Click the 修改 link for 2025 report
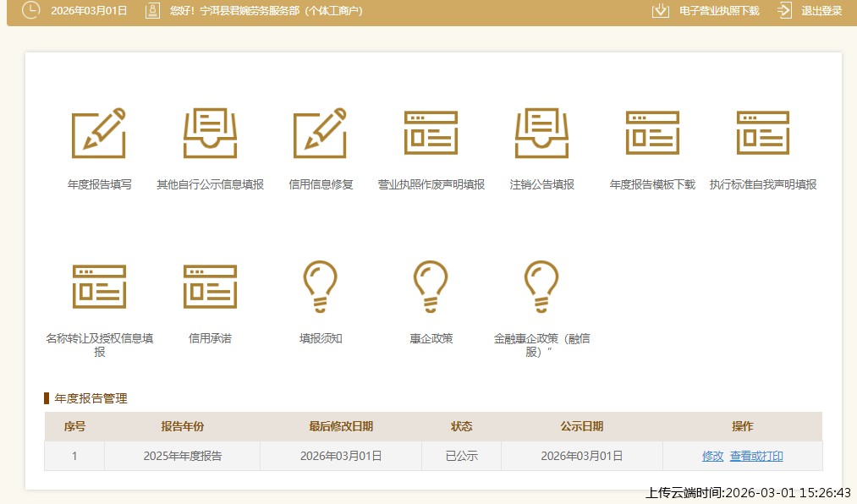 [x=712, y=456]
